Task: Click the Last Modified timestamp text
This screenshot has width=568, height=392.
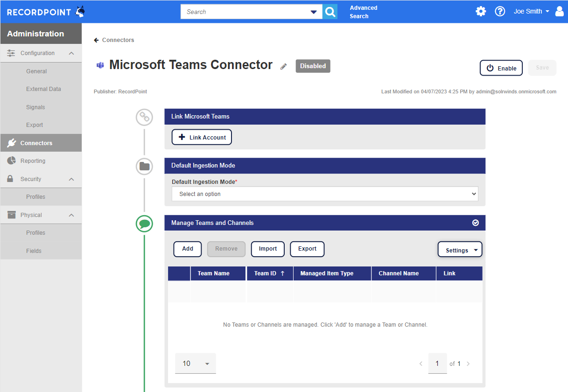Action: pyautogui.click(x=469, y=92)
